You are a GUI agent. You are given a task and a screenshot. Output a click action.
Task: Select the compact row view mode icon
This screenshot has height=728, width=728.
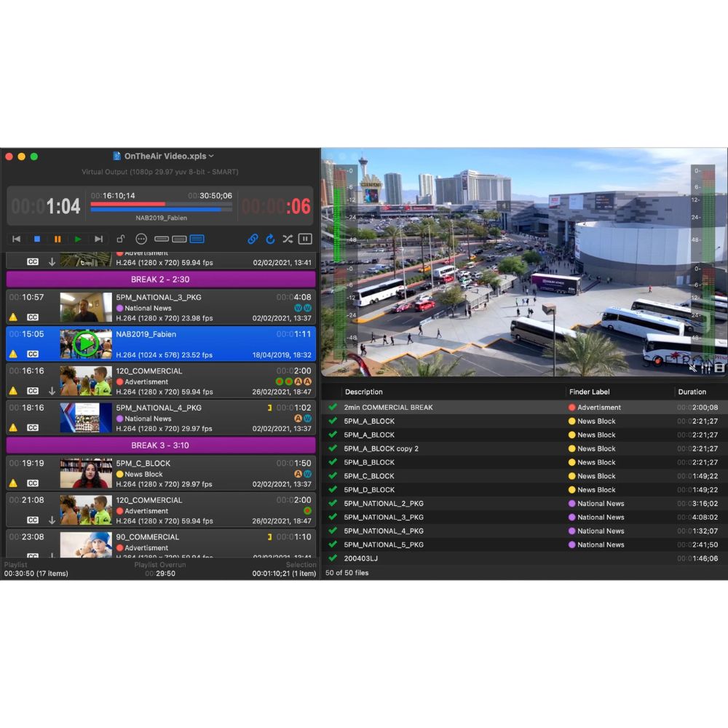[162, 239]
